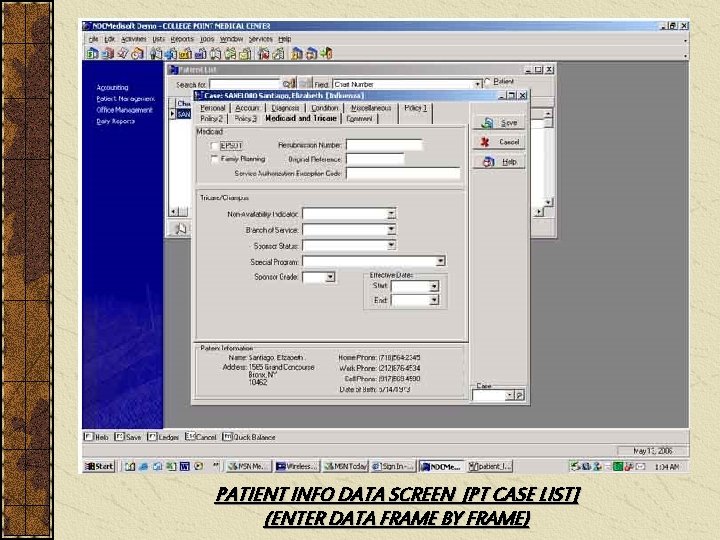Click the Exit door icon ending the main toolbar
The image size is (720, 540).
pos(326,53)
